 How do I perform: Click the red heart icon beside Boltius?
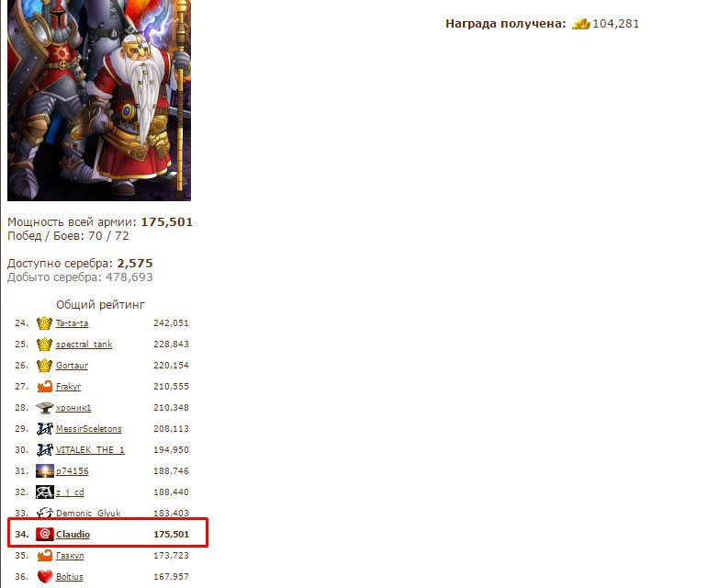pos(44,577)
